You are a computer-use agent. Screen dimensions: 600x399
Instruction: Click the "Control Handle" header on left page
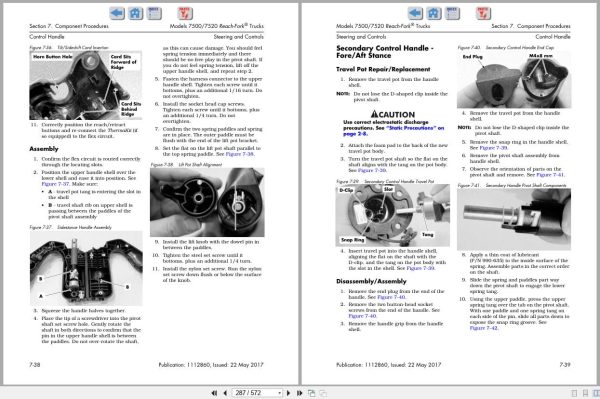pyautogui.click(x=47, y=37)
